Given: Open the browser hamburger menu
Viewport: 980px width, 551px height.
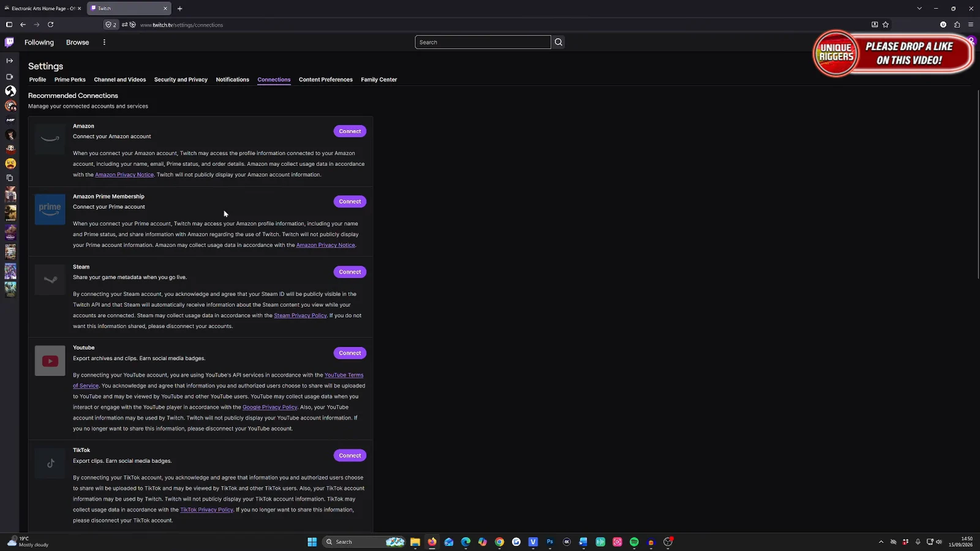Looking at the screenshot, I should coord(971,24).
